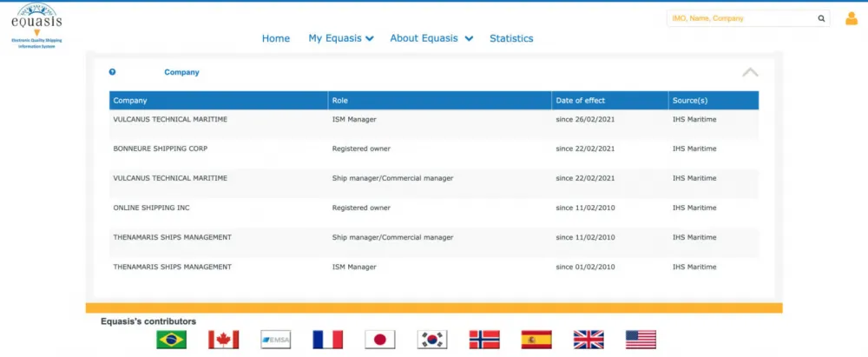Collapse the Company panel chevron
The image size is (868, 357).
pos(750,72)
